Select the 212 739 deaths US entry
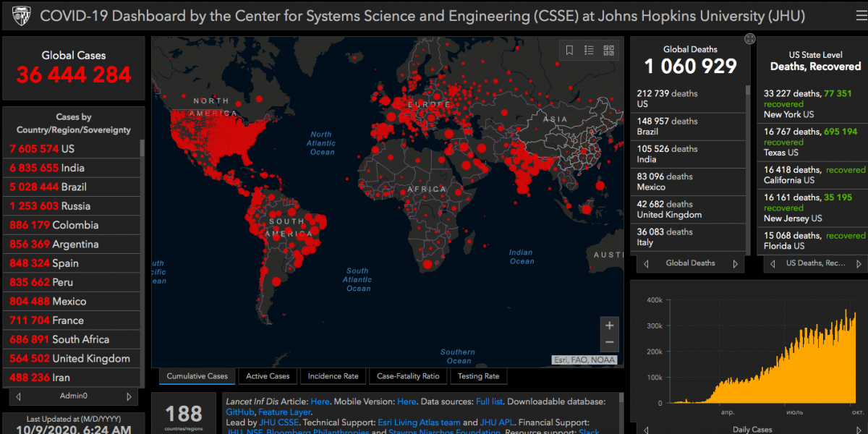 (688, 98)
